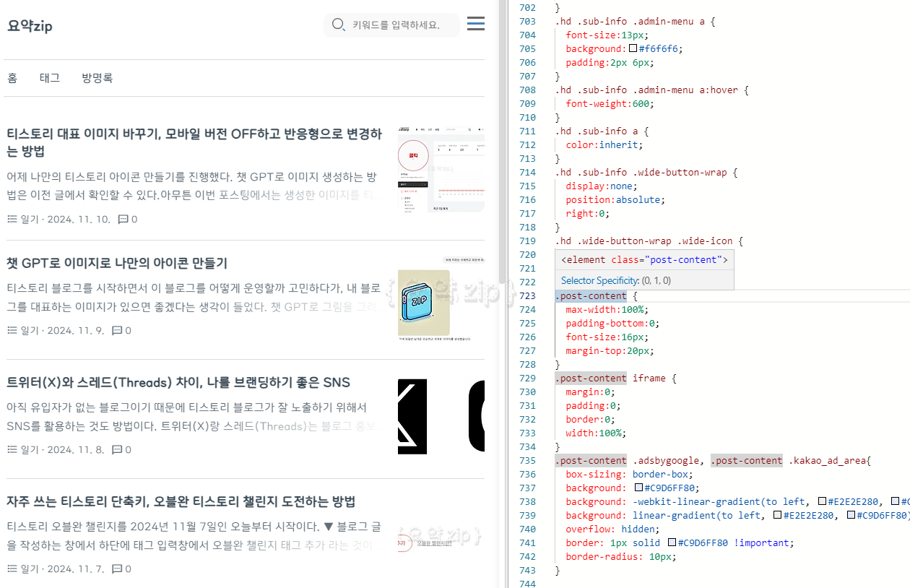Open the 방명록 menu item
This screenshot has height=588, width=910.
pos(97,78)
